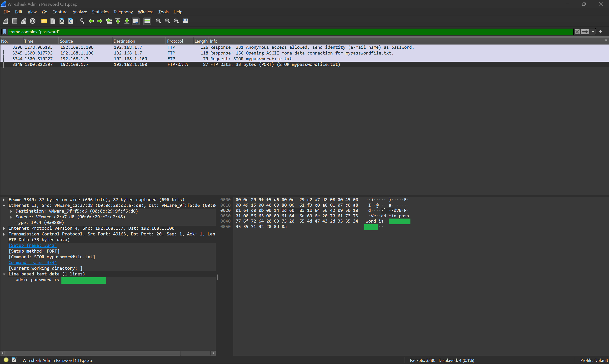Go back to previous packet arrow
Image resolution: width=609 pixels, height=364 pixels.
tap(91, 21)
